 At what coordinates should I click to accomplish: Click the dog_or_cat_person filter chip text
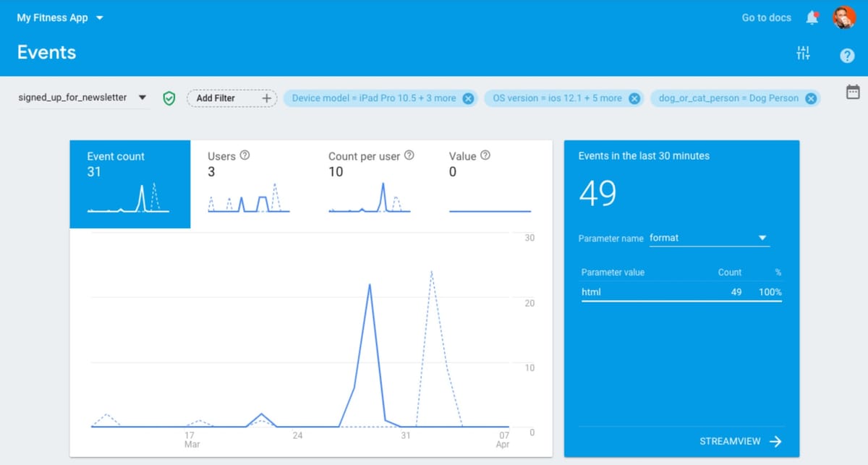pos(729,98)
